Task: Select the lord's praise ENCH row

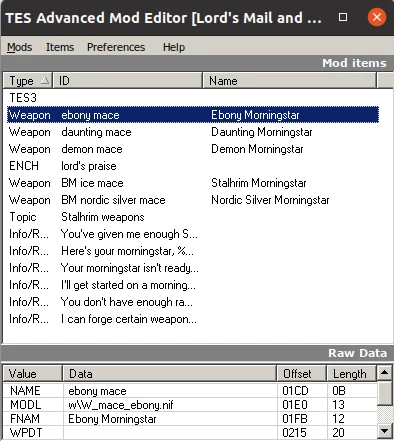Action: click(x=193, y=166)
